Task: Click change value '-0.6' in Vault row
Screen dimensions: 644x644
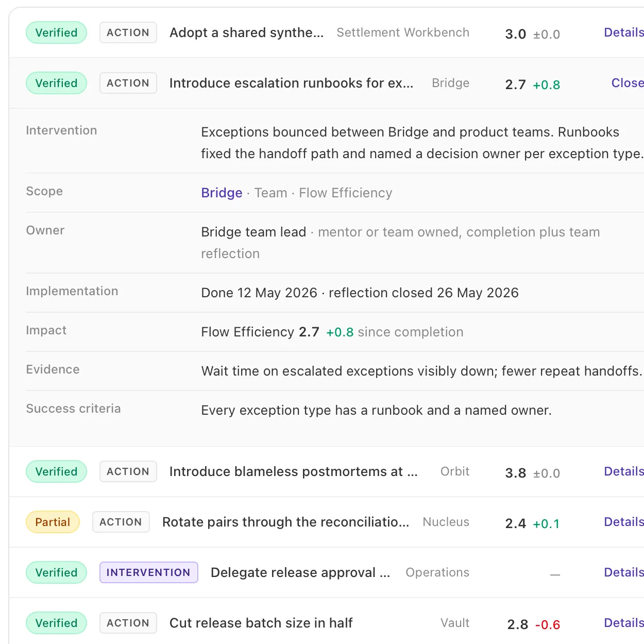Action: [x=548, y=625]
